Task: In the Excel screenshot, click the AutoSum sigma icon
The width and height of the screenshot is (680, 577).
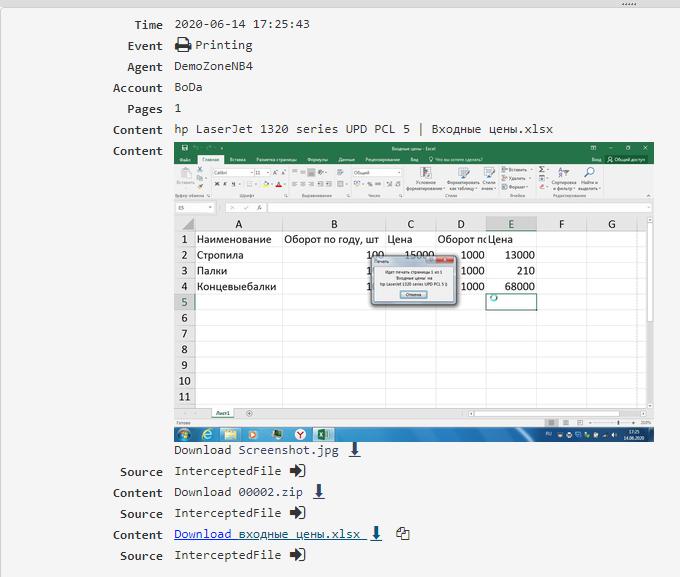Action: (541, 169)
